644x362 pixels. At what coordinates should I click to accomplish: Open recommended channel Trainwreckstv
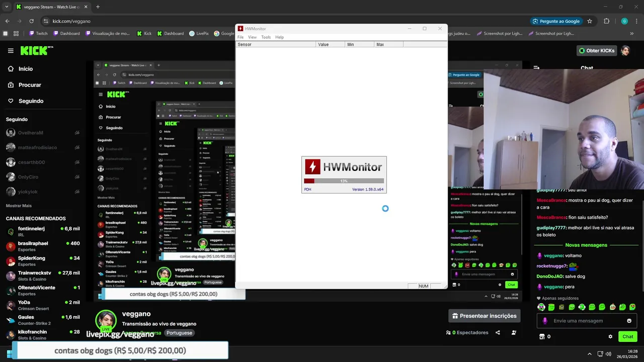43,276
